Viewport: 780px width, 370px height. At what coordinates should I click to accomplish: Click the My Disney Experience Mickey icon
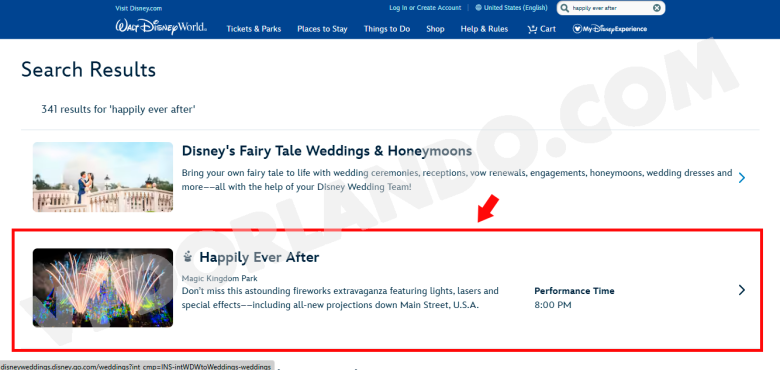click(577, 29)
